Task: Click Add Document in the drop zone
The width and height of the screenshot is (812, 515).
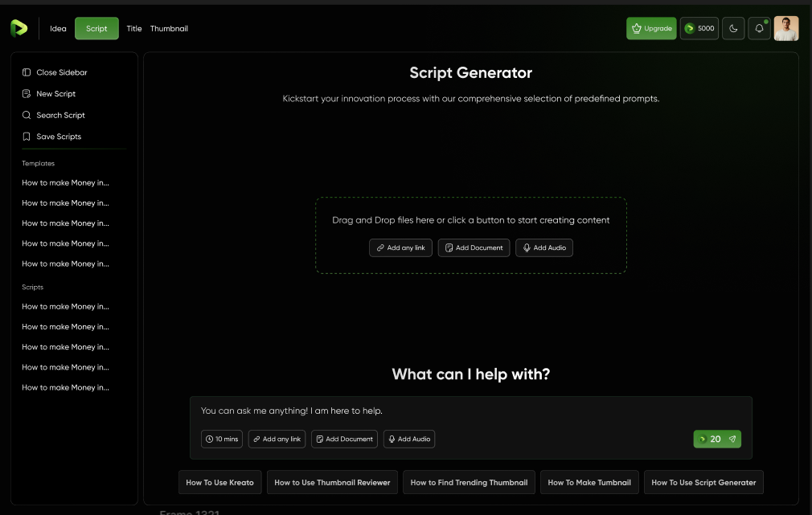Action: (x=474, y=247)
